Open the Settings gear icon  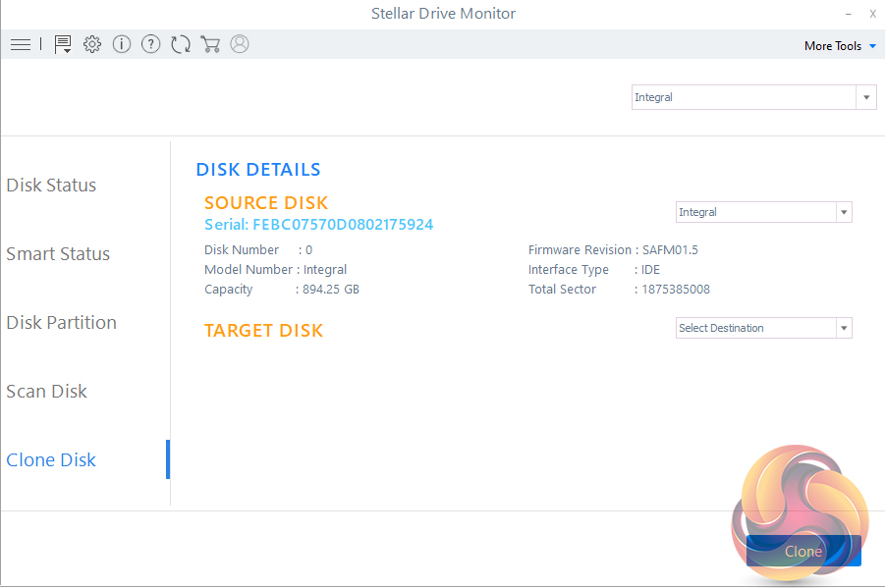coord(91,44)
